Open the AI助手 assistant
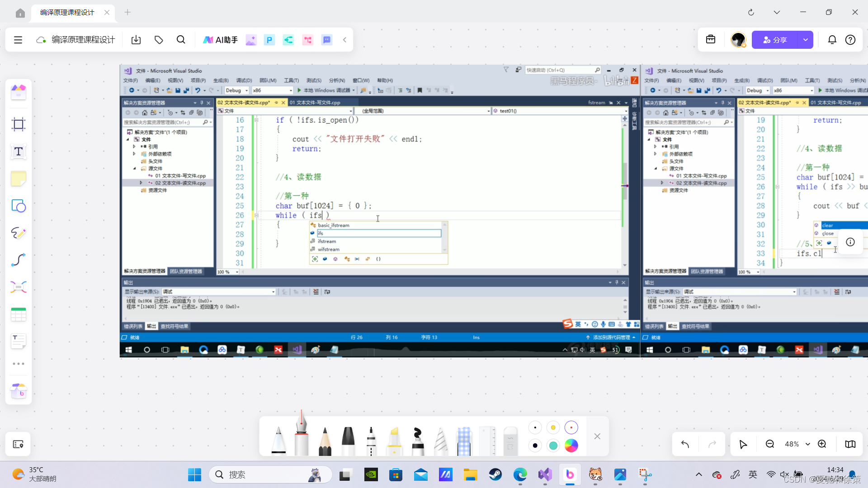This screenshot has height=488, width=868. pos(220,40)
